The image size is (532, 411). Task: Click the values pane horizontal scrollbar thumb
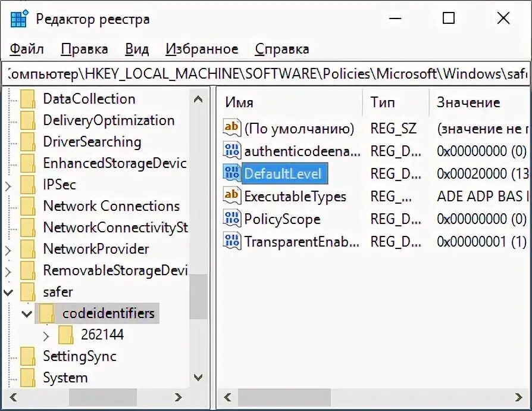tap(284, 397)
